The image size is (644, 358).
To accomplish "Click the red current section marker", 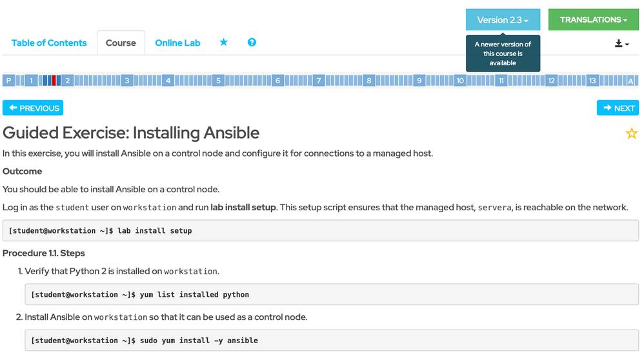I will pos(54,81).
